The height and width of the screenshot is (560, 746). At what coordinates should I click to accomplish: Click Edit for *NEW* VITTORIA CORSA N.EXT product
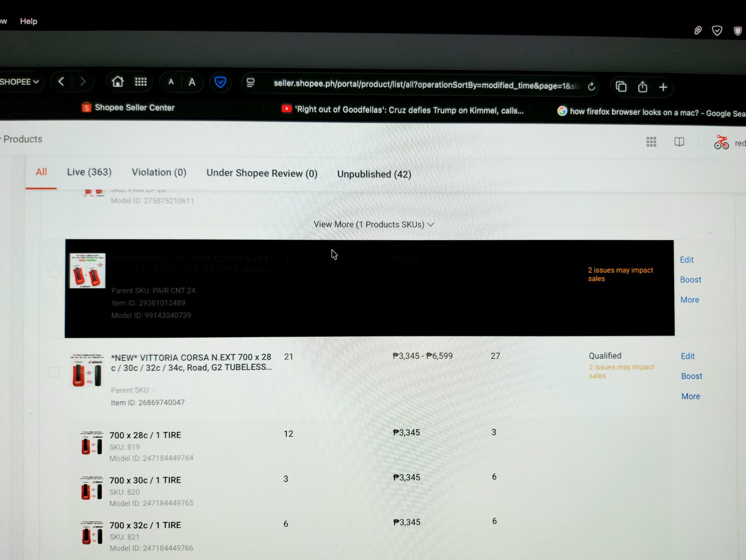click(688, 356)
